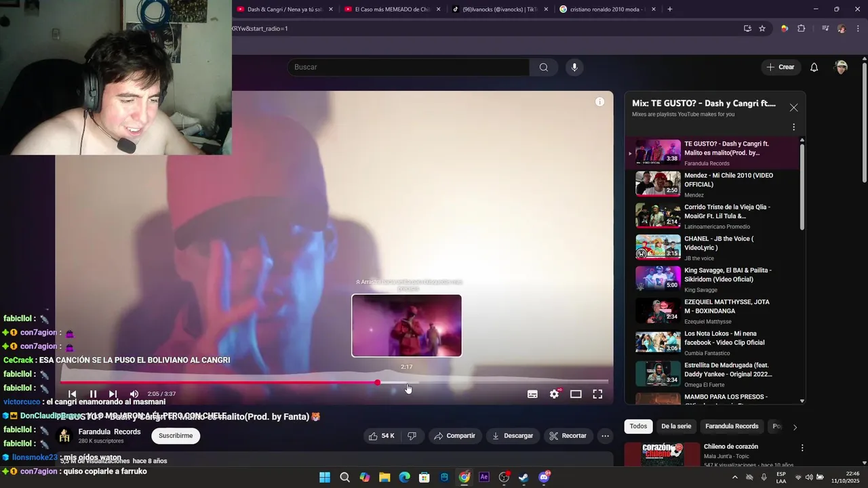Open Discord from the taskbar
868x488 pixels.
coord(544,477)
